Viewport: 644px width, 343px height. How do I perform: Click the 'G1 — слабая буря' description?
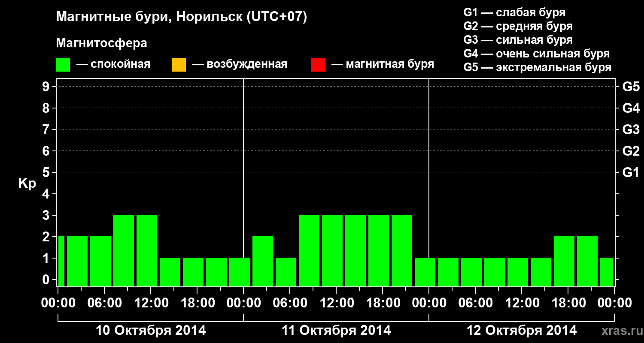tap(514, 12)
